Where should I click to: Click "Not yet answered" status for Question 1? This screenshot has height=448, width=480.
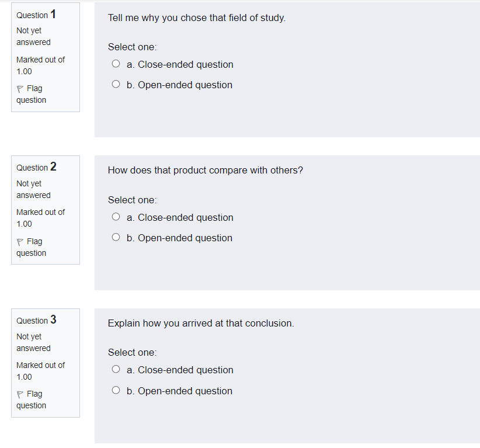[33, 36]
